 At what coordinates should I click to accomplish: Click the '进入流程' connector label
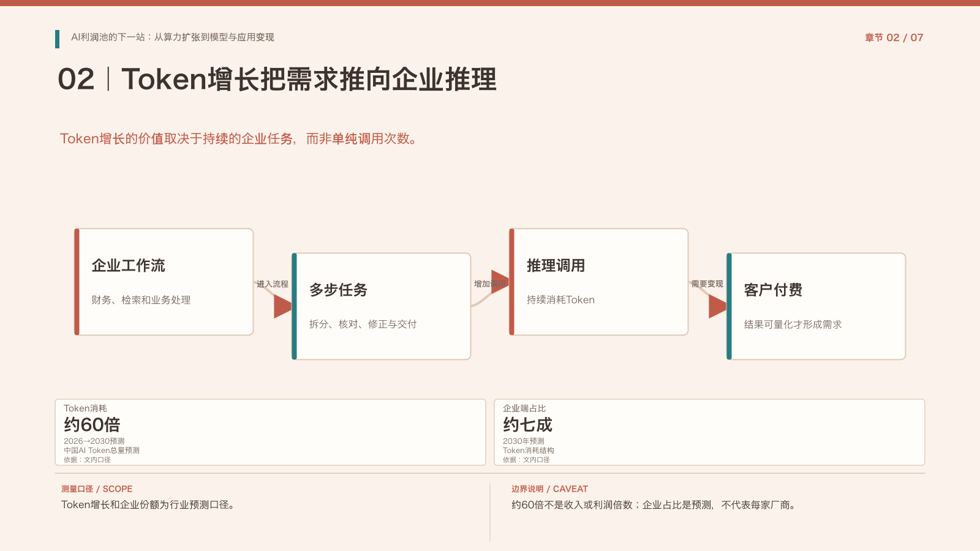(272, 284)
